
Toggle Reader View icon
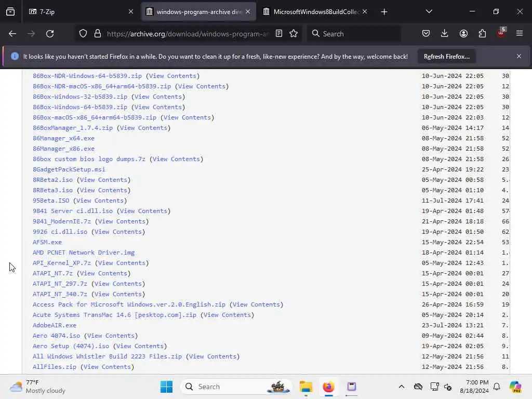coord(279,34)
